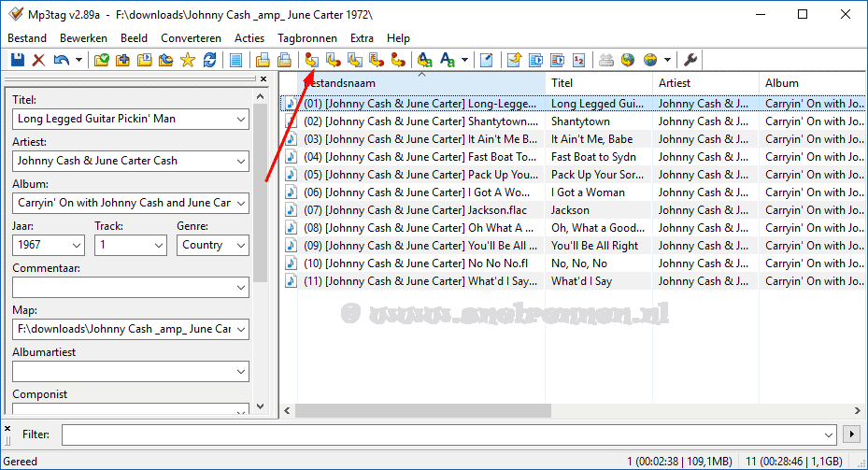Open the Favorites star icon
Viewport: 868px width, 470px height.
[188, 60]
